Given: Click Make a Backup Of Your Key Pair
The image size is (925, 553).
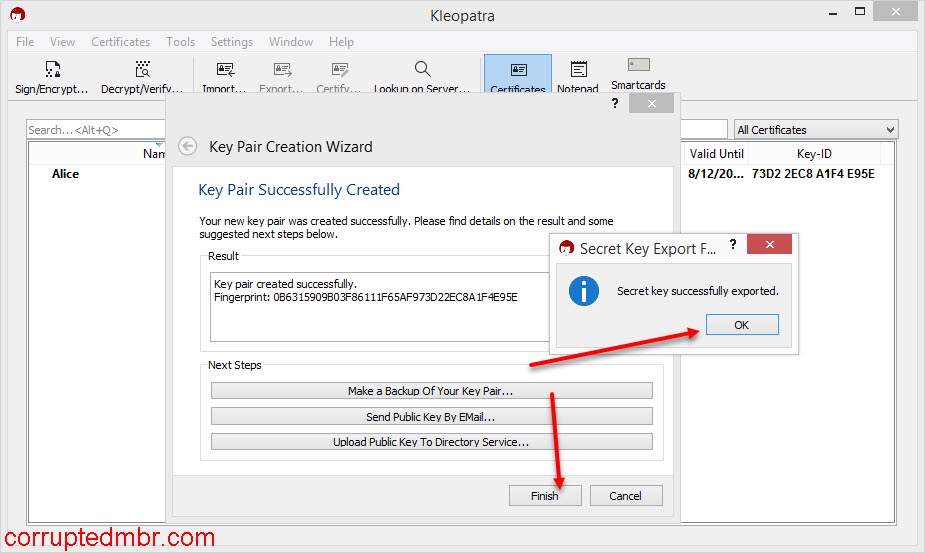Looking at the screenshot, I should tap(431, 391).
